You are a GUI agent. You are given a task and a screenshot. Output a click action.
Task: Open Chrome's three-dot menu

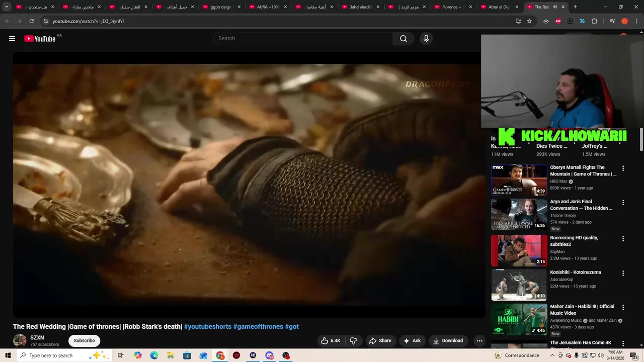coord(636,21)
